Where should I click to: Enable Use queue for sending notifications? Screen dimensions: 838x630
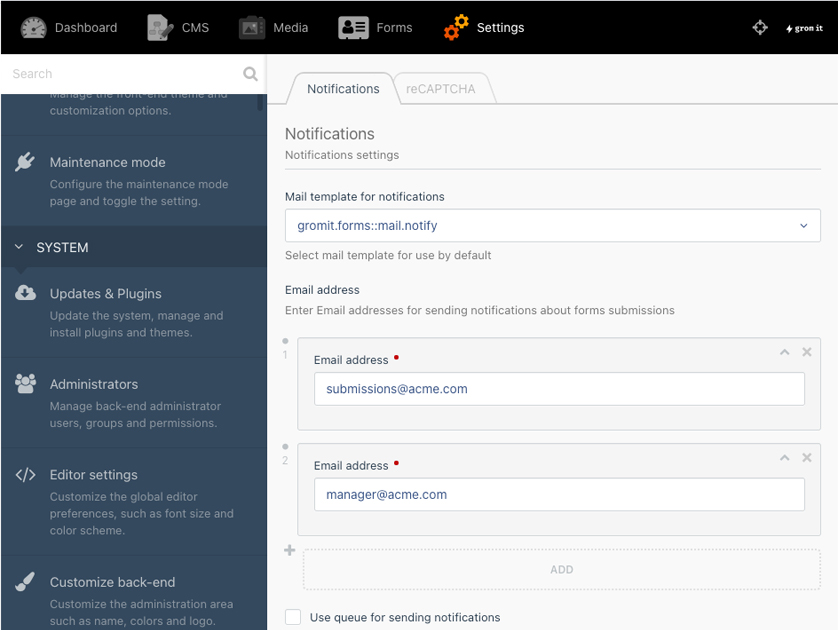point(293,617)
